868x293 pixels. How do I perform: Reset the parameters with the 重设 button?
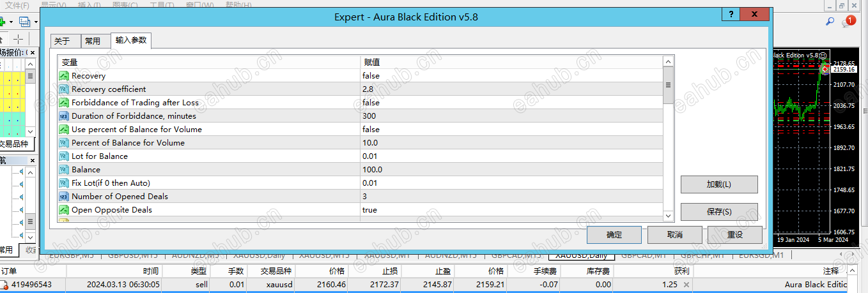(735, 235)
